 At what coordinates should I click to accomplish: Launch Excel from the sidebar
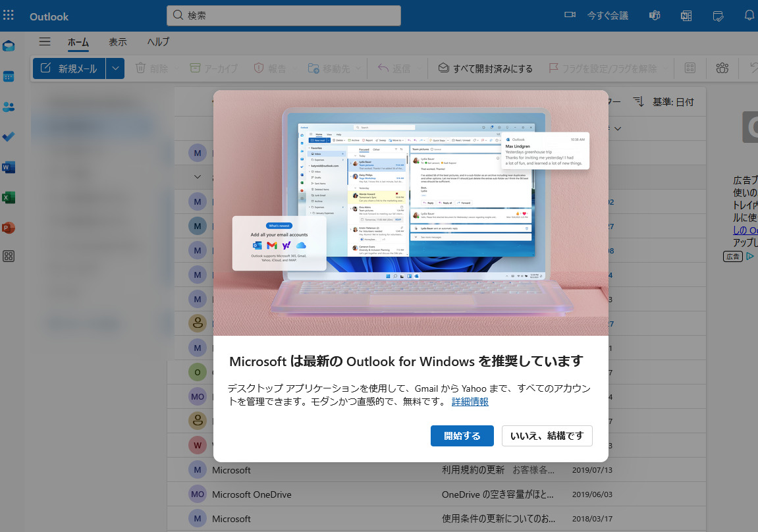click(8, 198)
